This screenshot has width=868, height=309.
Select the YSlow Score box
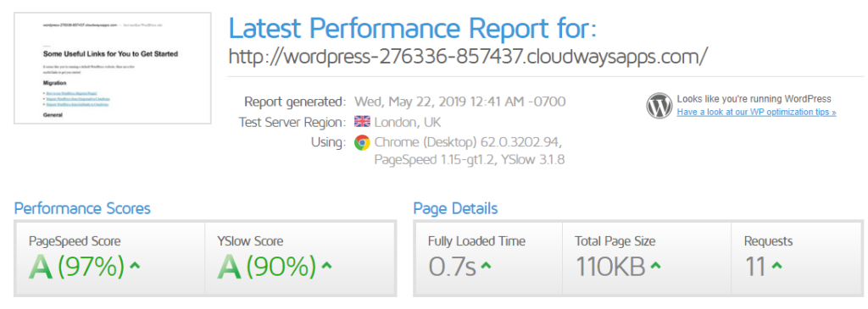coord(299,259)
